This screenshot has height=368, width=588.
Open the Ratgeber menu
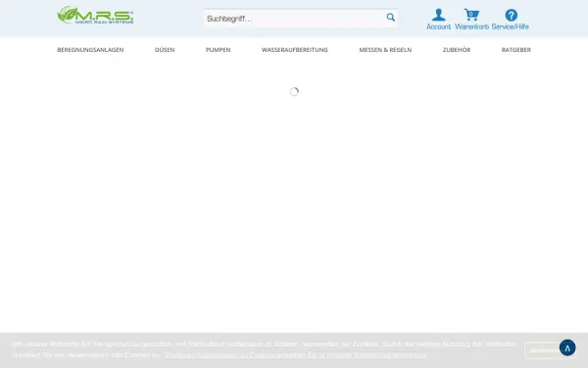pos(516,50)
